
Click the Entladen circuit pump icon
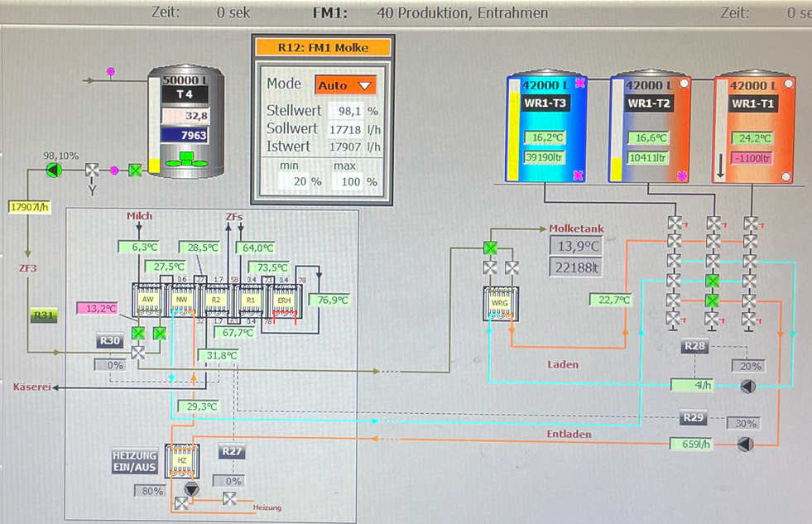745,445
